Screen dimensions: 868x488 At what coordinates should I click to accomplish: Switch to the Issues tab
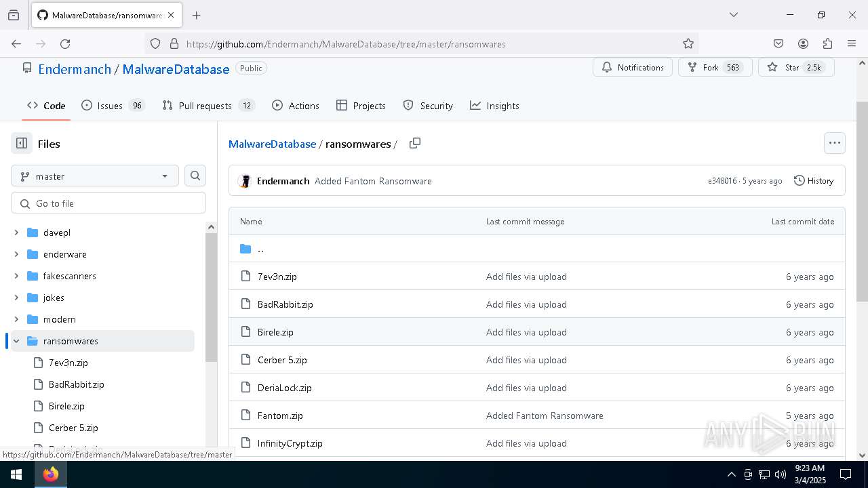pos(113,106)
